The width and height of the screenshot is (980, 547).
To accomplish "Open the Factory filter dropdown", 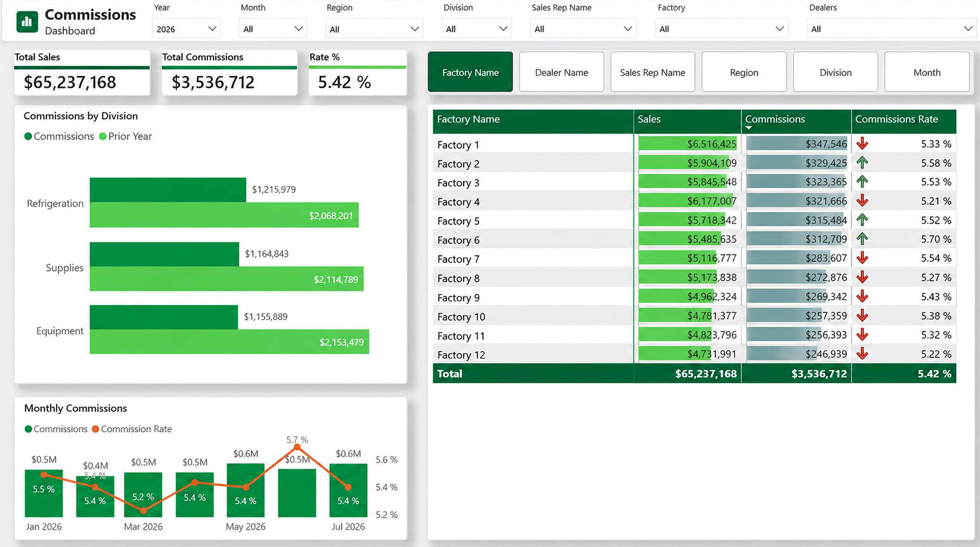I will (722, 29).
